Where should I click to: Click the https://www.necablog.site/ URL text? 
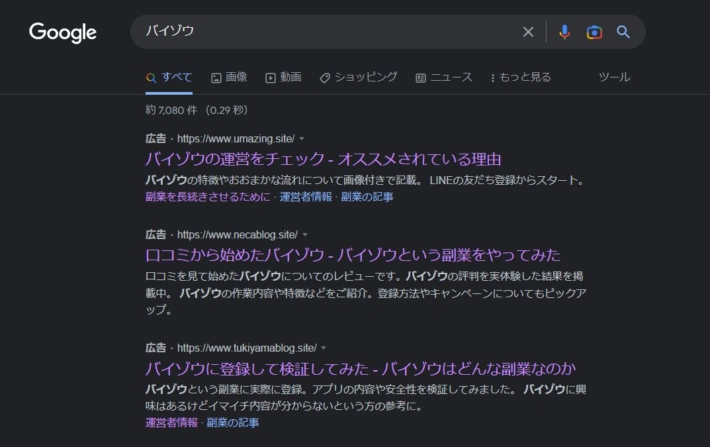pos(237,235)
